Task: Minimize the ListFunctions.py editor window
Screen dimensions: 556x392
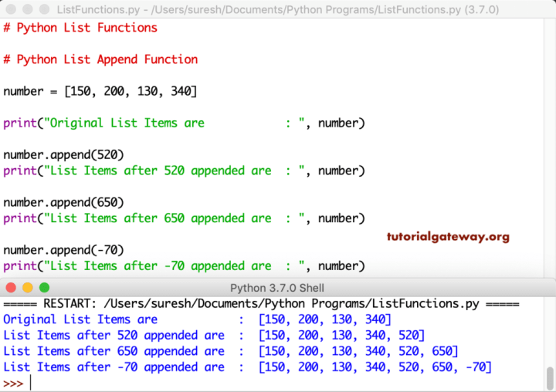Action: tap(28, 8)
